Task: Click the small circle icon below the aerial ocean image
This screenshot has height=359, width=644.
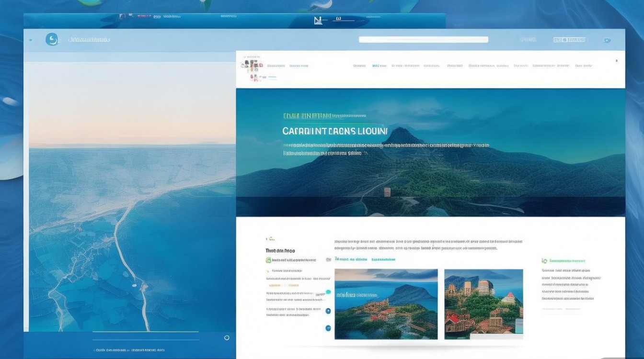Action: (x=227, y=337)
